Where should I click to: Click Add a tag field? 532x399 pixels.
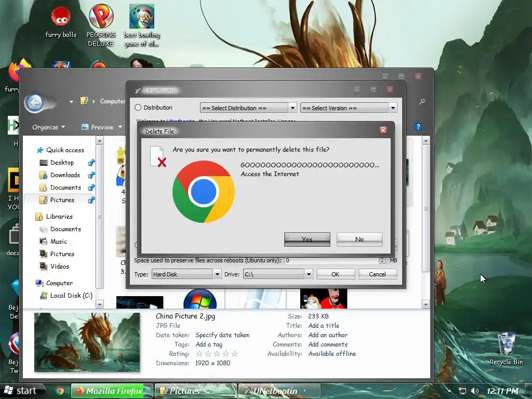coord(209,344)
